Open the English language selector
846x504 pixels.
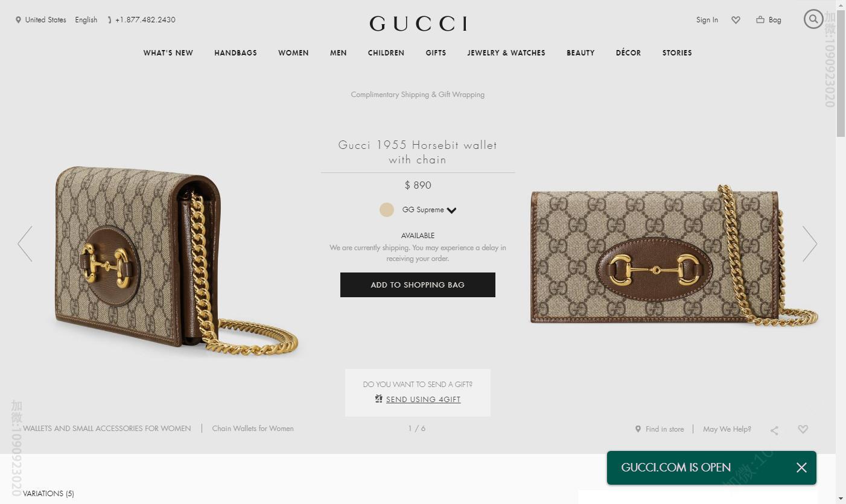tap(86, 20)
